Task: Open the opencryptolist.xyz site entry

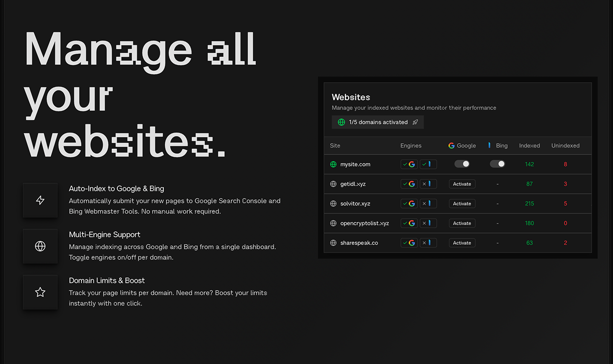Action: coord(364,223)
